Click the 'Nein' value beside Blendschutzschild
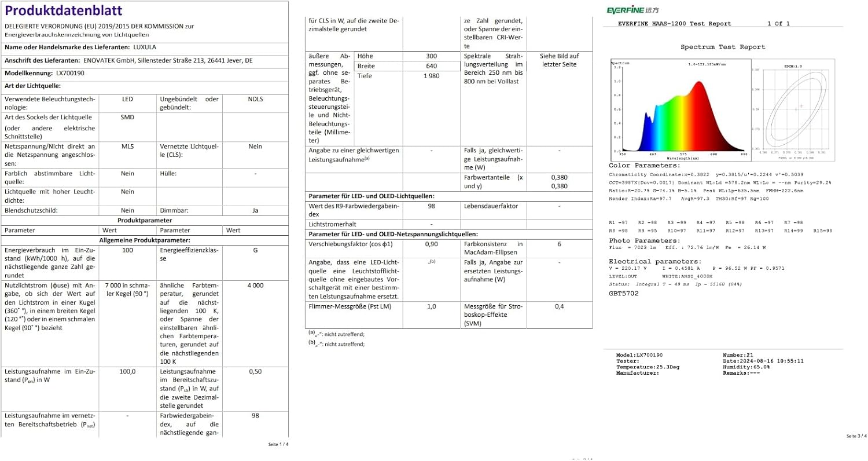 click(127, 211)
